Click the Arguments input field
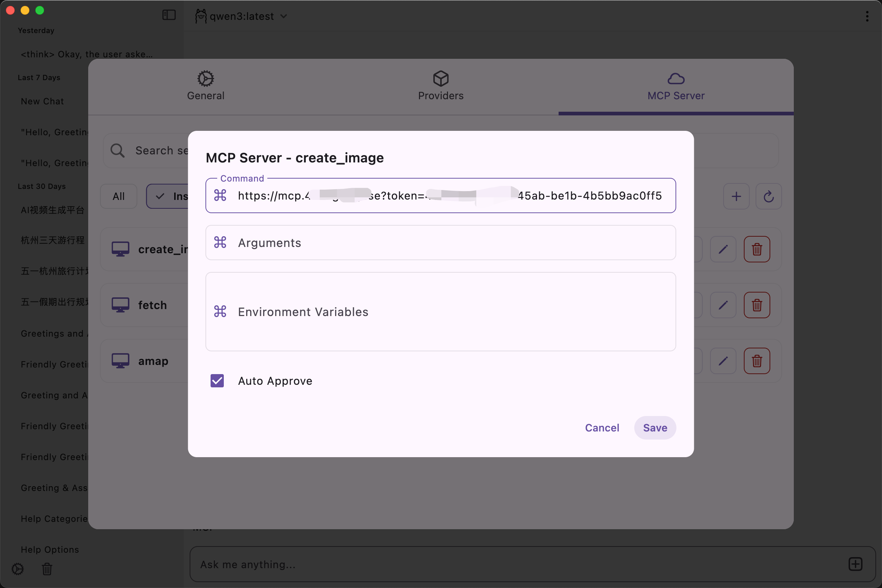This screenshot has height=588, width=882. (x=441, y=243)
